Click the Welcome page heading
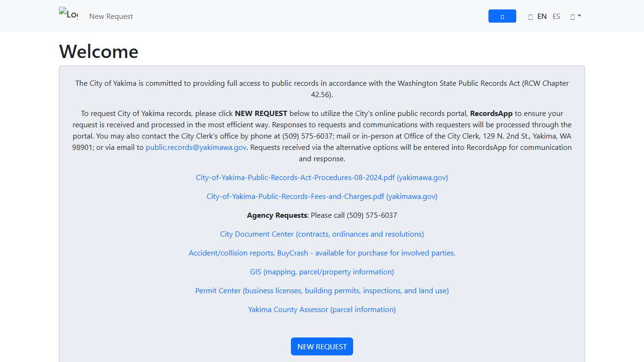The width and height of the screenshot is (644, 362). (99, 51)
